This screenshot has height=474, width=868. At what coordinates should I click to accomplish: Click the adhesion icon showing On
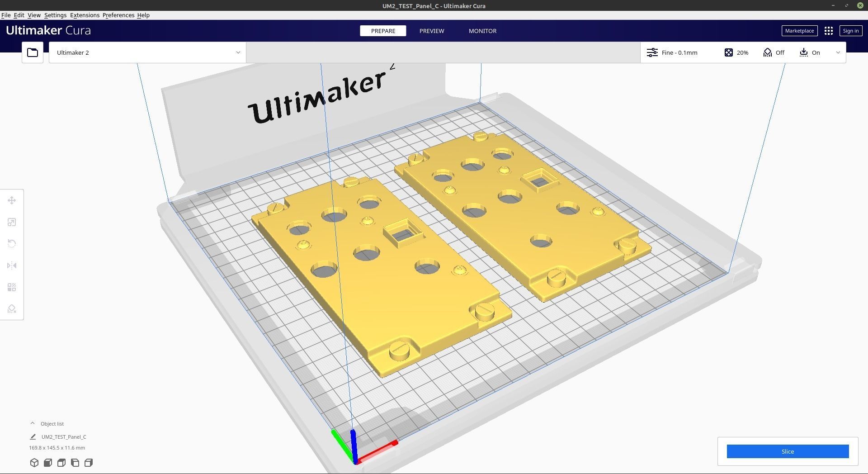pos(804,52)
